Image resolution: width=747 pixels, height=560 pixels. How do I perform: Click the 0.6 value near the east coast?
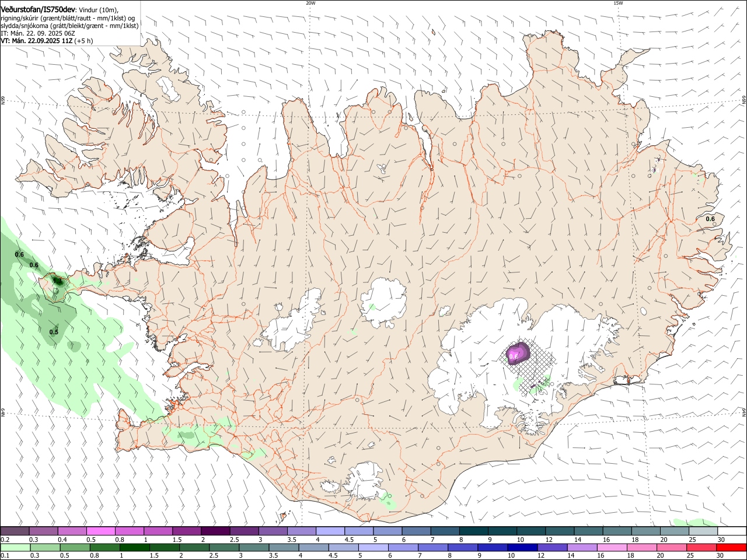point(710,219)
